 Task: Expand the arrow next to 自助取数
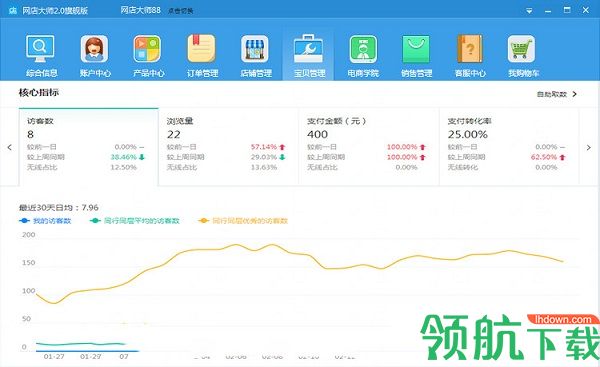pyautogui.click(x=574, y=94)
